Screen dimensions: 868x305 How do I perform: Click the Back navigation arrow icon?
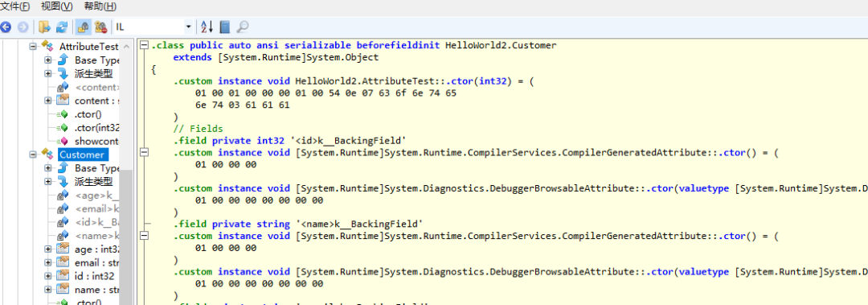click(x=6, y=27)
